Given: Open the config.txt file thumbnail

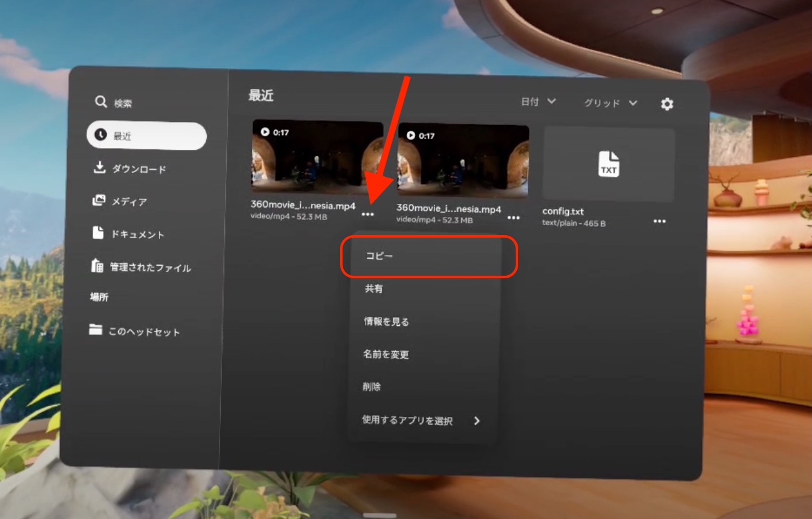Looking at the screenshot, I should [x=609, y=164].
